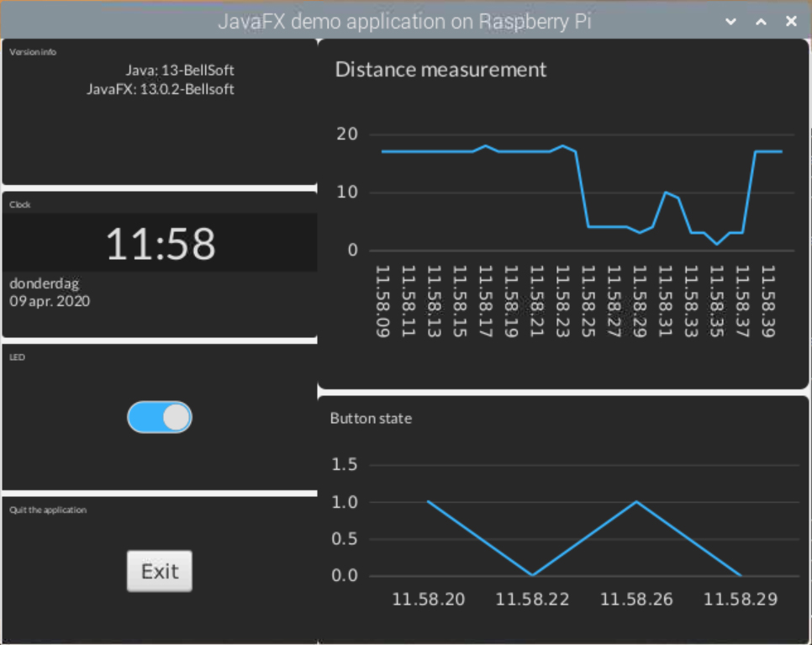Toggle the LED switch on or off
812x645 pixels.
159,416
